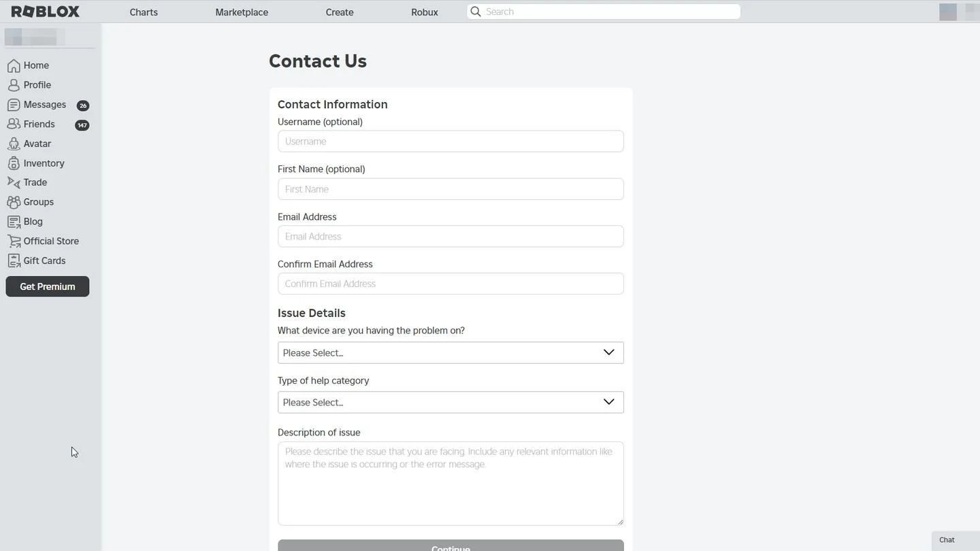
Task: Open the Messages icon in sidebar
Action: click(14, 105)
